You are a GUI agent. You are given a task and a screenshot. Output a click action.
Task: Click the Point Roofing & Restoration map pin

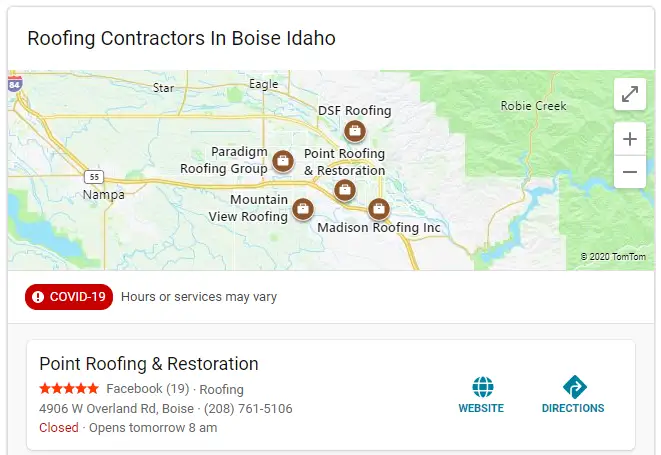pos(344,189)
